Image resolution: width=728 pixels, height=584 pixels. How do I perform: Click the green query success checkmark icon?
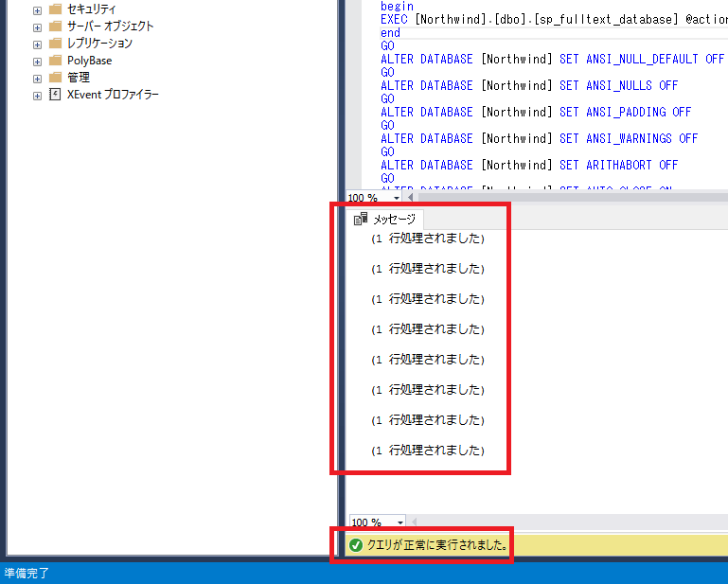click(x=356, y=545)
